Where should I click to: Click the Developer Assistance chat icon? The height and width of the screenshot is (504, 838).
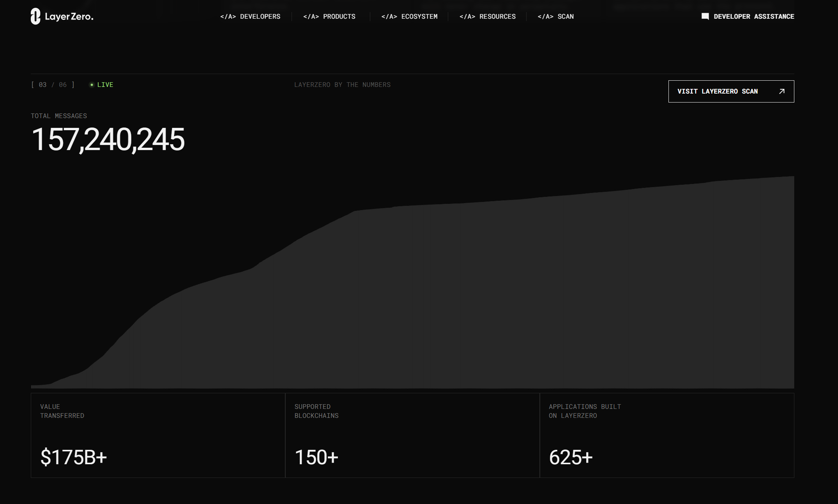point(705,16)
